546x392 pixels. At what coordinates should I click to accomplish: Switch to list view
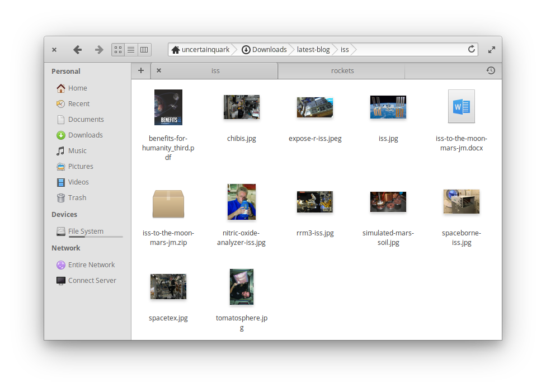(131, 50)
